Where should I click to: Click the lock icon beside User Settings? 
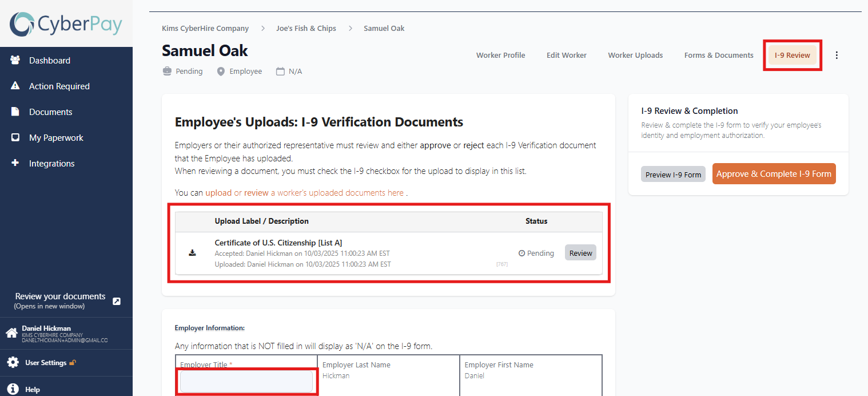coord(73,363)
